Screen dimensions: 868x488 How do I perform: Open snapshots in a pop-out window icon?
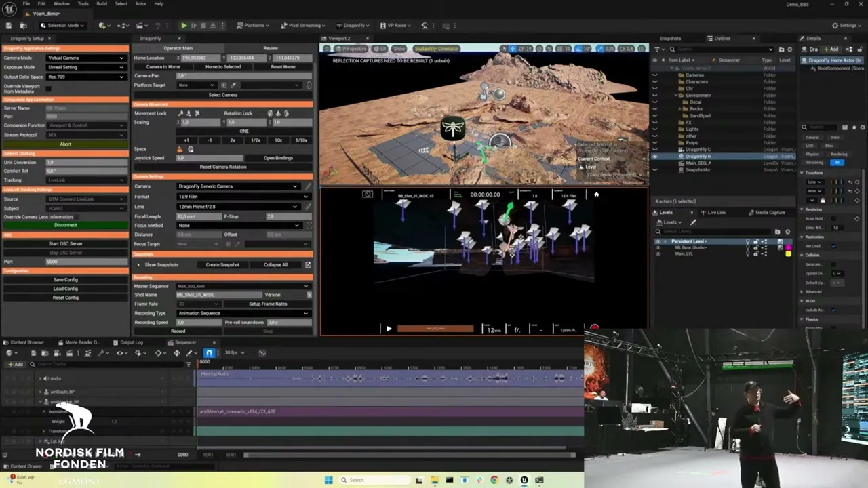click(x=307, y=265)
